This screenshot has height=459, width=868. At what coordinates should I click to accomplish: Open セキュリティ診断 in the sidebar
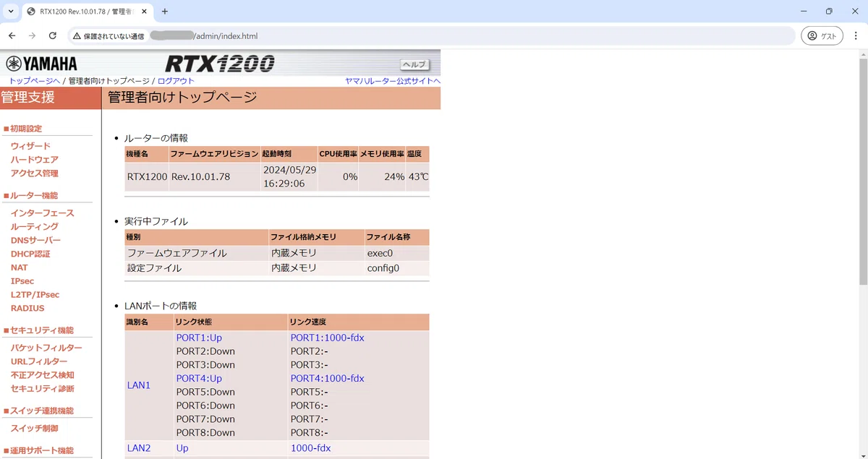[x=42, y=389]
